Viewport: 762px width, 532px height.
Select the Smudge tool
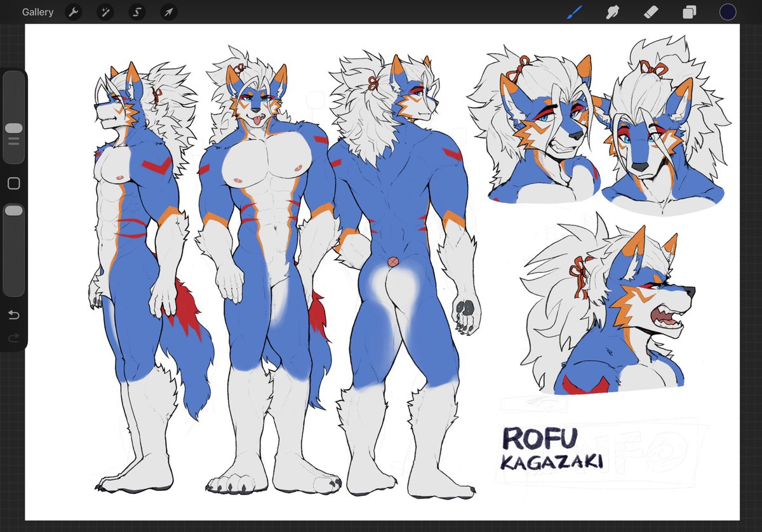(x=612, y=11)
